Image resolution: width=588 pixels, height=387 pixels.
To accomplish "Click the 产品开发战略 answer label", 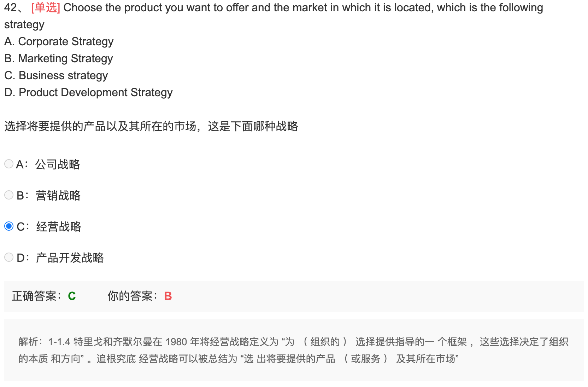I will tap(70, 258).
